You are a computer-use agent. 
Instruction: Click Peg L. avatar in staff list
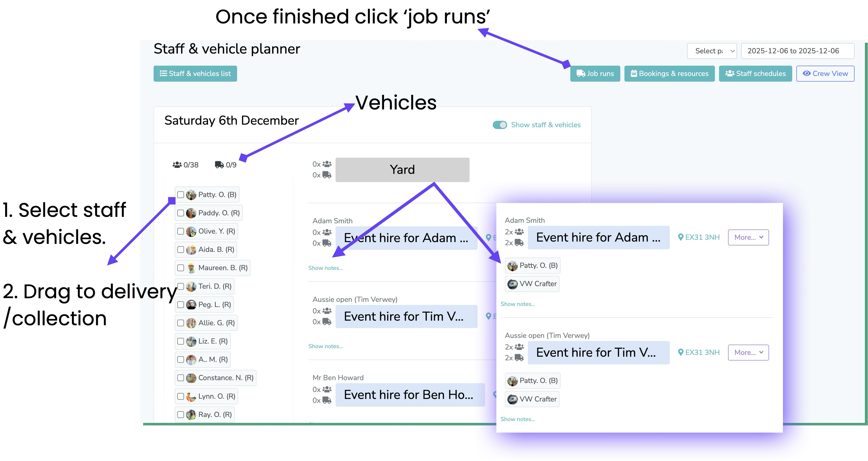click(x=191, y=304)
